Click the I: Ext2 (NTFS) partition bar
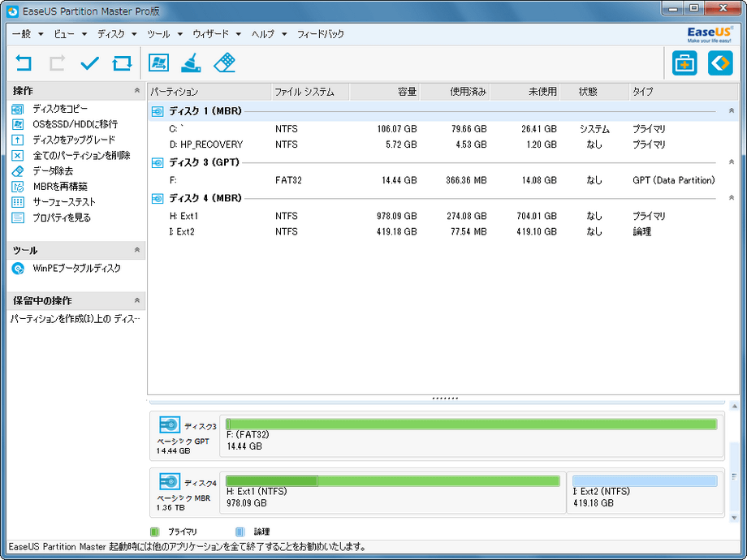747x560 pixels. click(645, 481)
